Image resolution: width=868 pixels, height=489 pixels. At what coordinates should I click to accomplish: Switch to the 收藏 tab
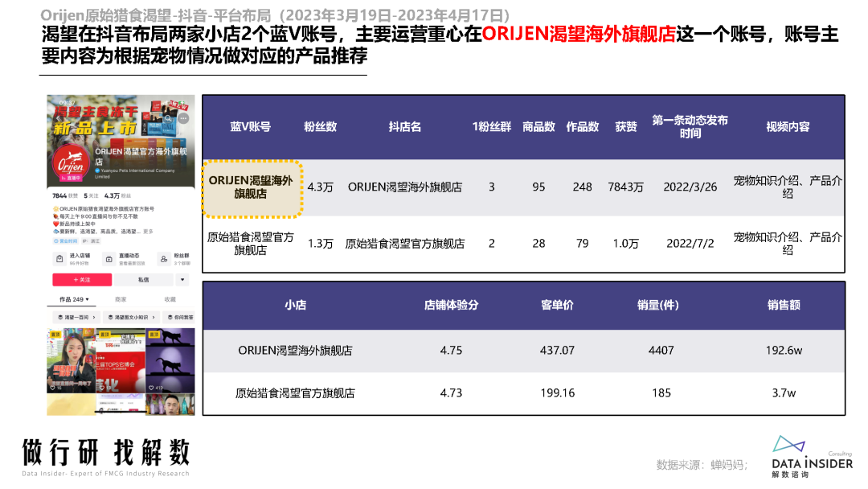coord(170,300)
